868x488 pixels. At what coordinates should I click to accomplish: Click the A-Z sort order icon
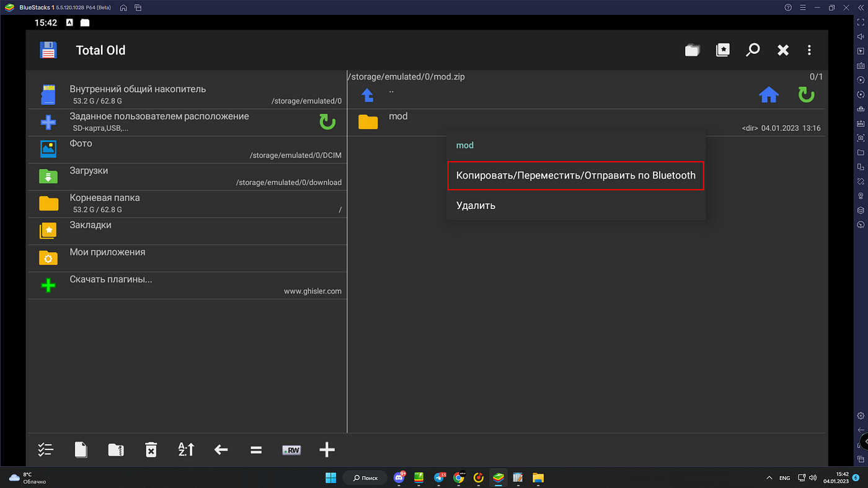click(x=186, y=450)
